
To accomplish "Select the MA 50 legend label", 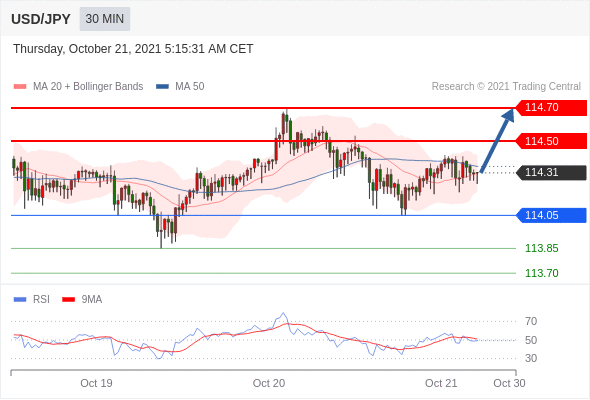I will click(x=190, y=87).
